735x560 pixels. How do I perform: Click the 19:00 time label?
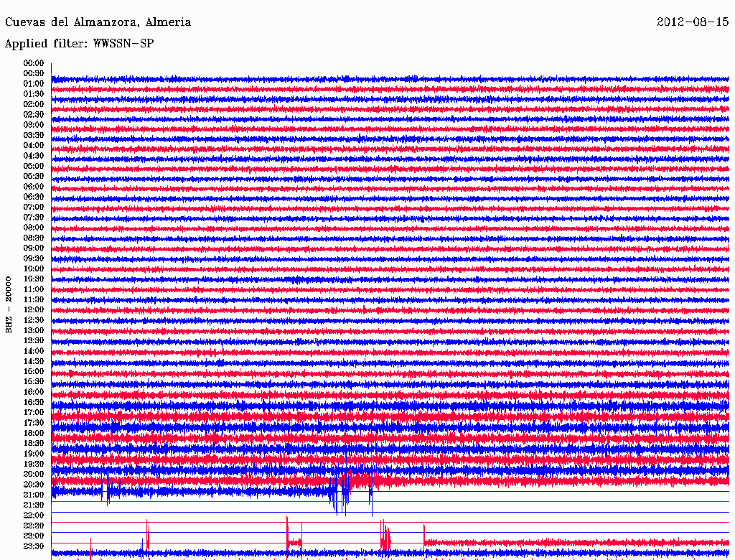pyautogui.click(x=34, y=454)
